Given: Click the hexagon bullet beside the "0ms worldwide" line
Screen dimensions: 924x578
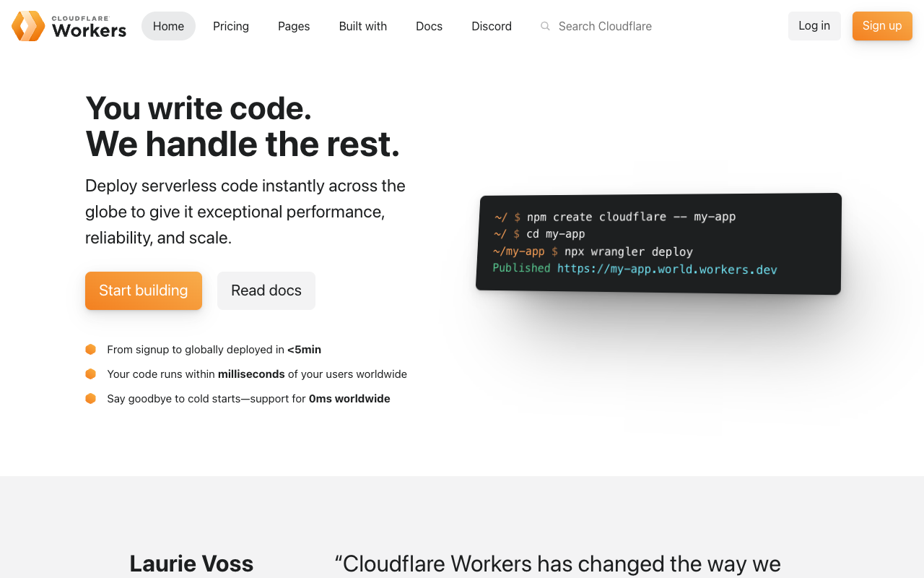Looking at the screenshot, I should click(x=91, y=399).
